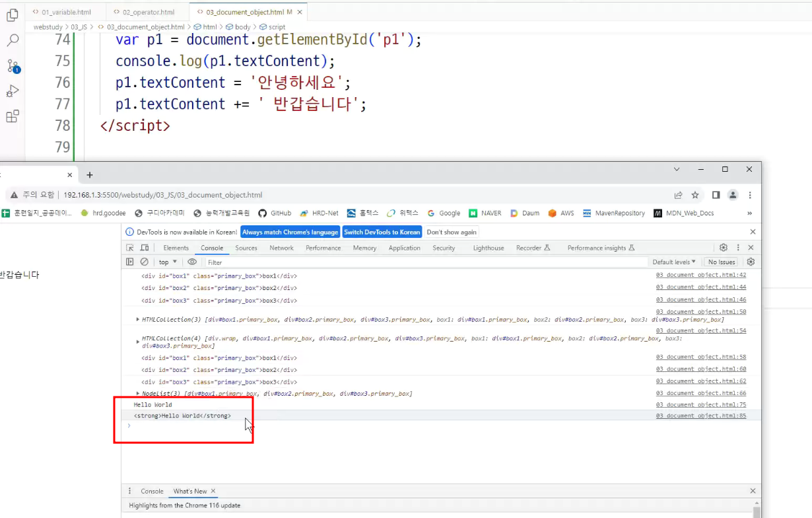Image resolution: width=812 pixels, height=518 pixels.
Task: Open the Explorer view in VS Code
Action: point(13,15)
